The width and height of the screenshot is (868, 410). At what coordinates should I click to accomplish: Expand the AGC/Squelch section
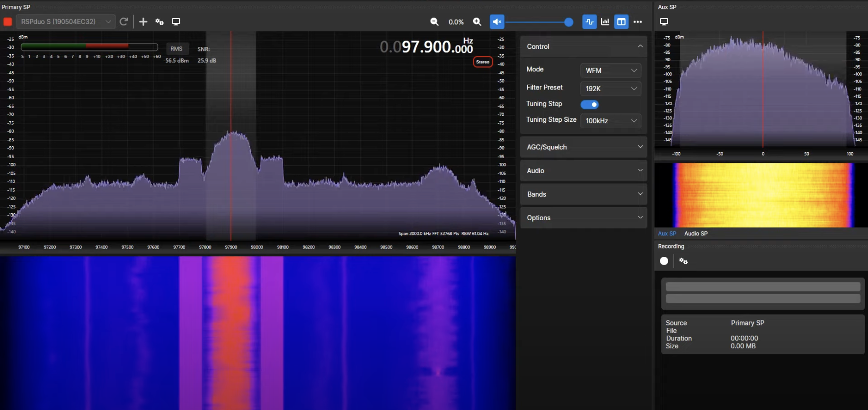pos(583,147)
